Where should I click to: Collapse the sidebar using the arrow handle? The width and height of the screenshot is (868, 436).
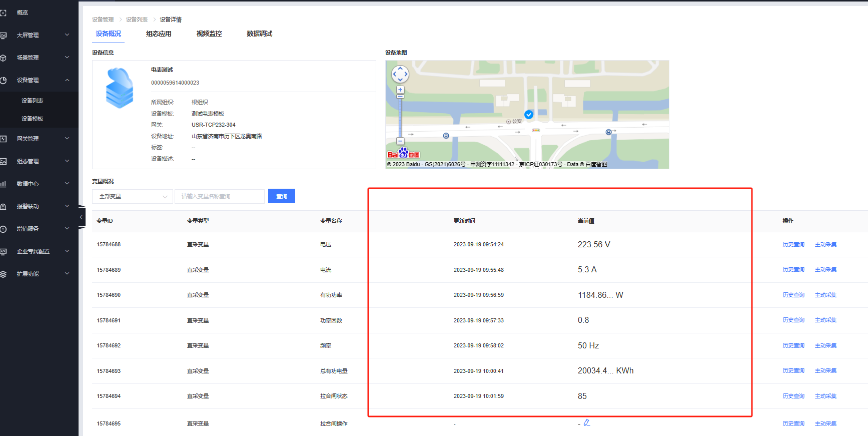(x=81, y=217)
